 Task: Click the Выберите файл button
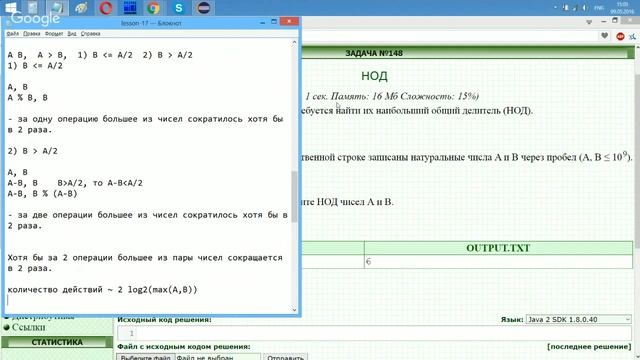pyautogui.click(x=146, y=358)
